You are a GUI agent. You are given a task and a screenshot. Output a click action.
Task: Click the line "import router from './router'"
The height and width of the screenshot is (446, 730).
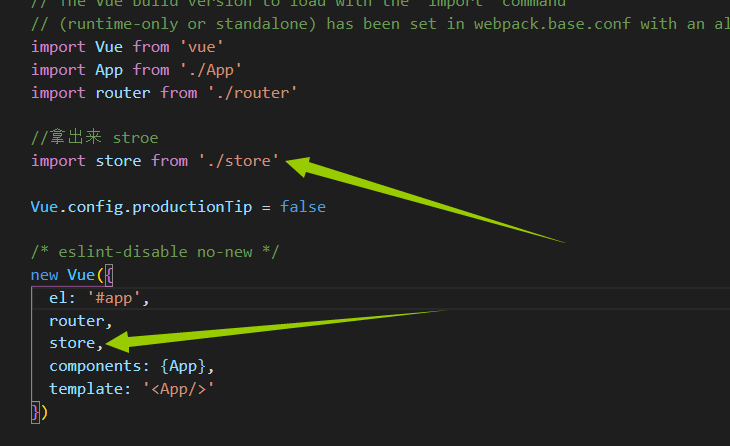tap(164, 93)
